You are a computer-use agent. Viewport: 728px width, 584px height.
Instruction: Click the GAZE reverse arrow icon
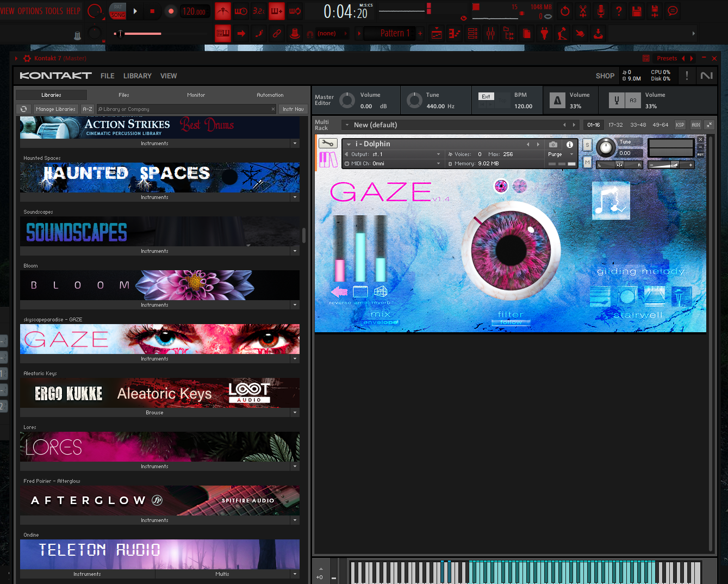(x=340, y=291)
